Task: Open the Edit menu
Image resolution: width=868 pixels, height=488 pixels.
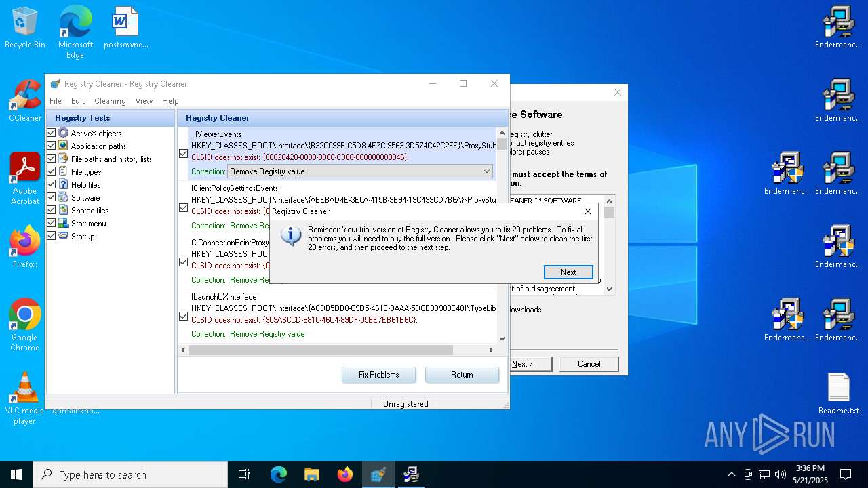Action: pos(78,100)
